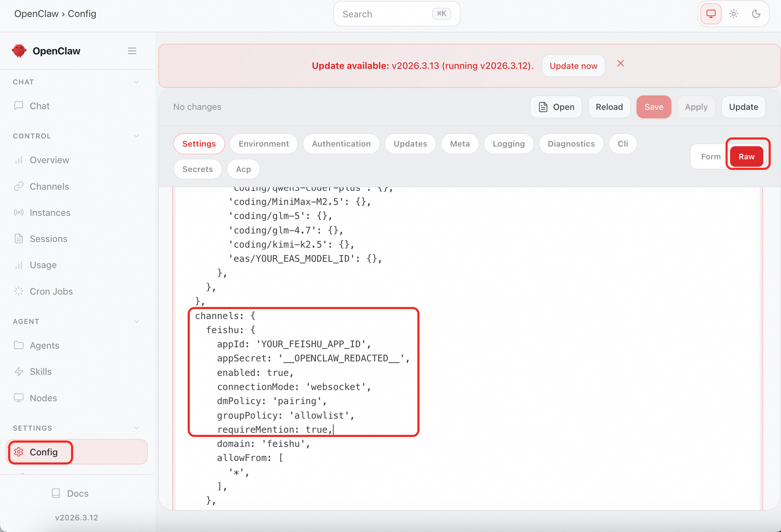The height and width of the screenshot is (532, 781).
Task: Click the 'coding/kimi-k2.5' line in editor
Action: click(291, 244)
